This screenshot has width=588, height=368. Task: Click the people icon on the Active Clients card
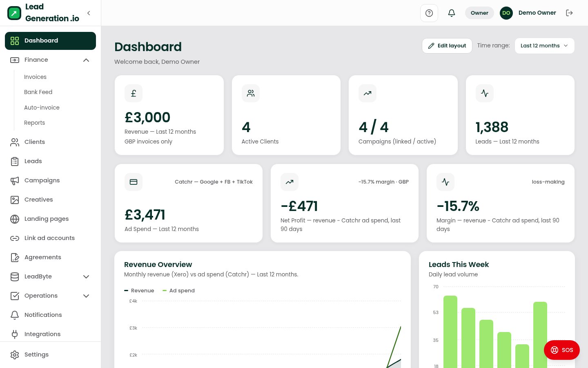[x=251, y=93]
